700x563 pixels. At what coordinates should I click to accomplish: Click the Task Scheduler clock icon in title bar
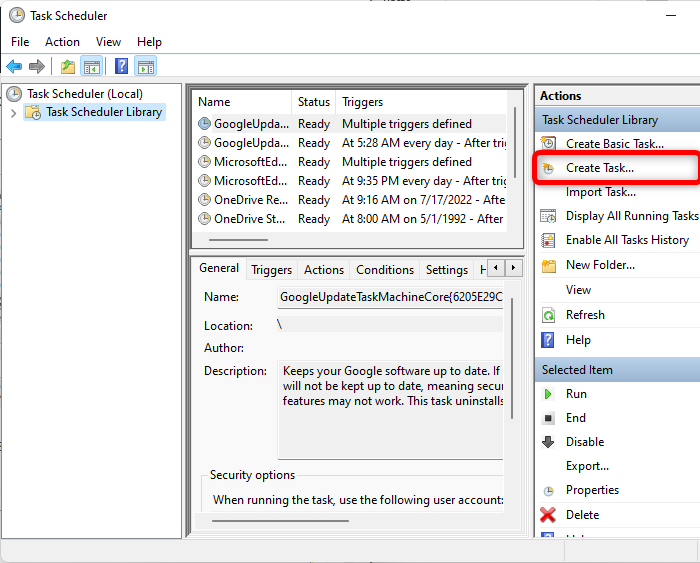click(17, 15)
